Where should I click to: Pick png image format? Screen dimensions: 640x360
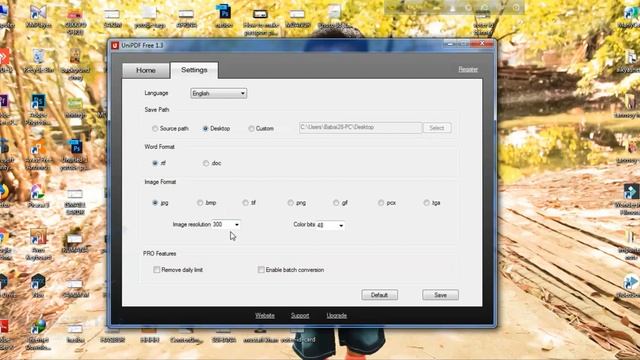(296, 203)
